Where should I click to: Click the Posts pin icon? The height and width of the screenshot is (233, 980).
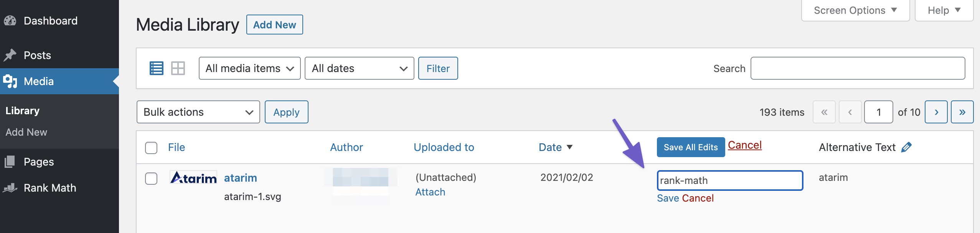pos(10,55)
